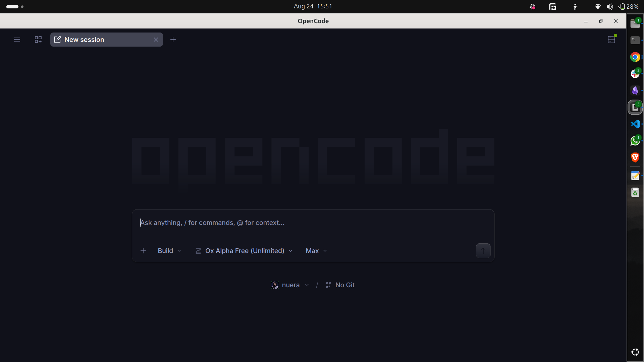Open WhatsApp from the dock
644x362 pixels.
pyautogui.click(x=635, y=141)
